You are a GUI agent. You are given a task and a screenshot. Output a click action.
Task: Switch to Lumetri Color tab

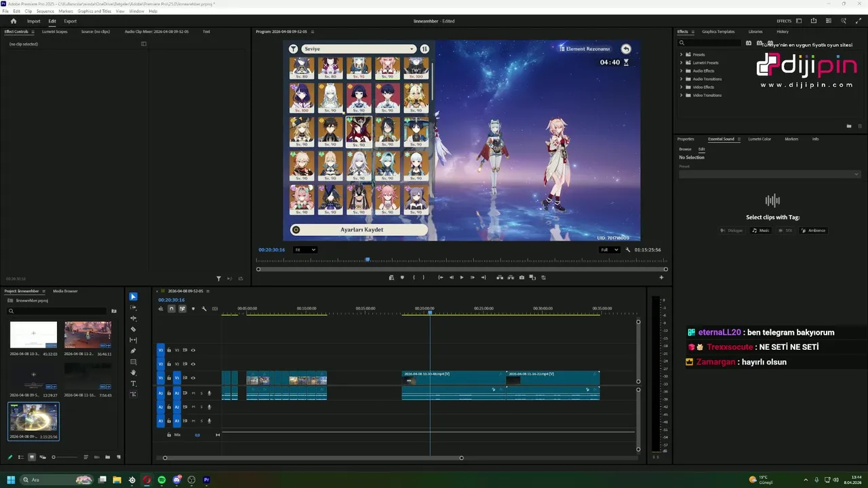(x=759, y=139)
